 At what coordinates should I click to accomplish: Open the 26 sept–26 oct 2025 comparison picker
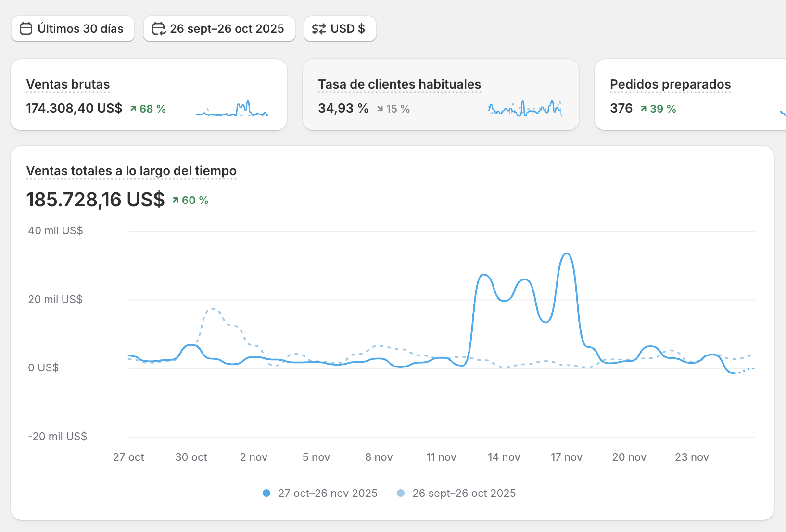point(219,29)
